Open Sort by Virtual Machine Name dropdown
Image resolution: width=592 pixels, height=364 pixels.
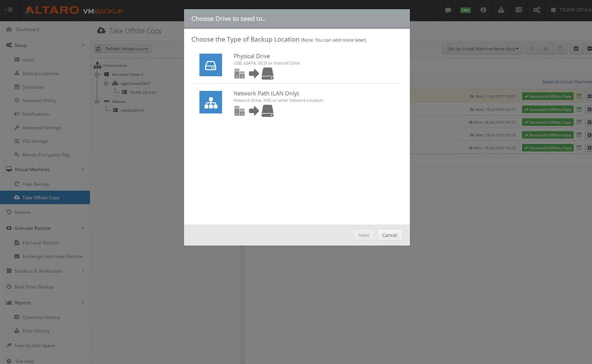pyautogui.click(x=483, y=49)
